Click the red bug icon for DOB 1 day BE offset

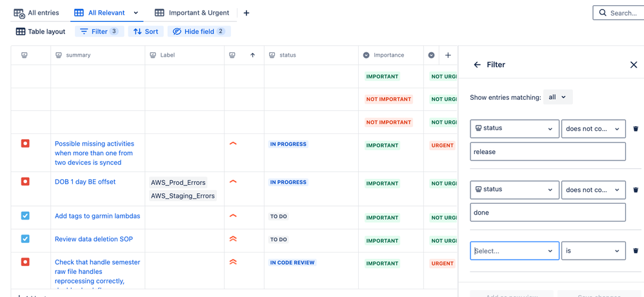[x=25, y=181]
